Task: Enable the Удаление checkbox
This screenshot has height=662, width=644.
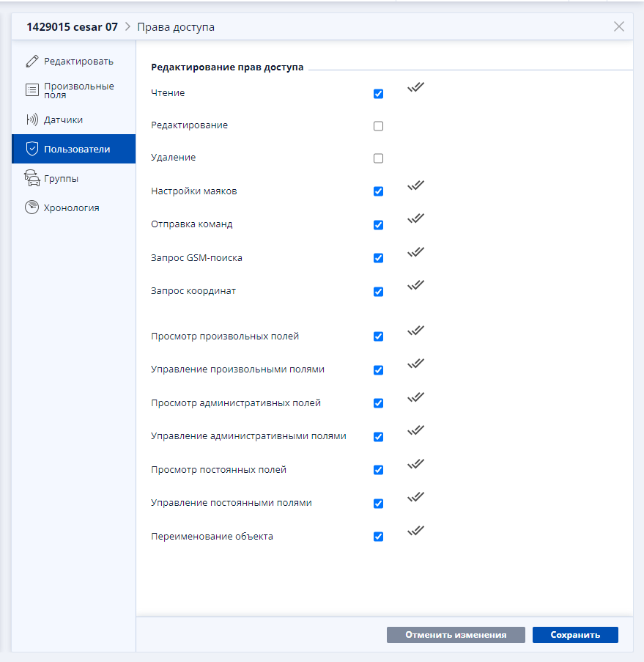Action: (379, 158)
